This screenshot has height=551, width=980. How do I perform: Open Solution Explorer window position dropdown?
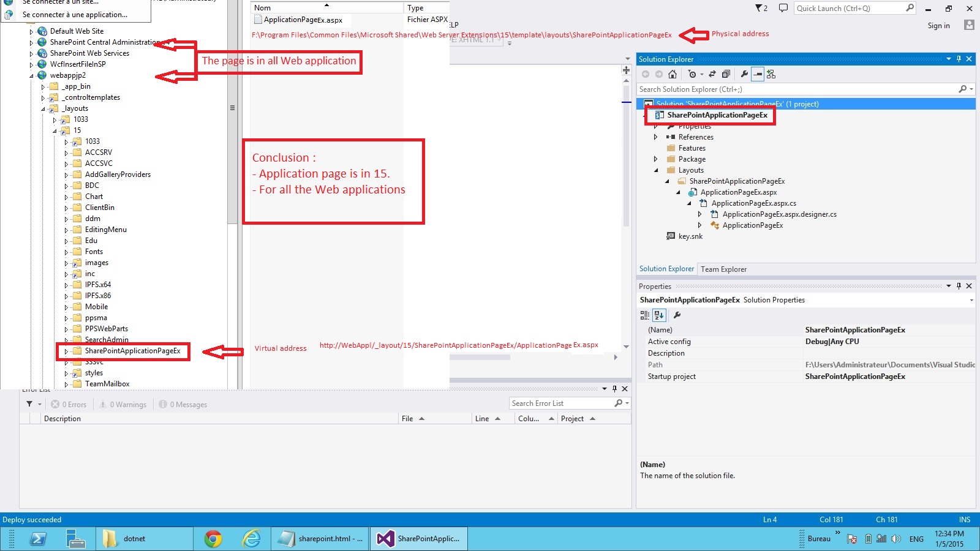949,59
